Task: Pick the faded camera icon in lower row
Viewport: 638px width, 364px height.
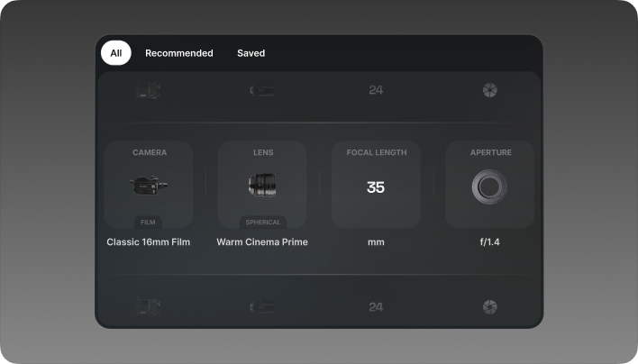Action: point(149,307)
